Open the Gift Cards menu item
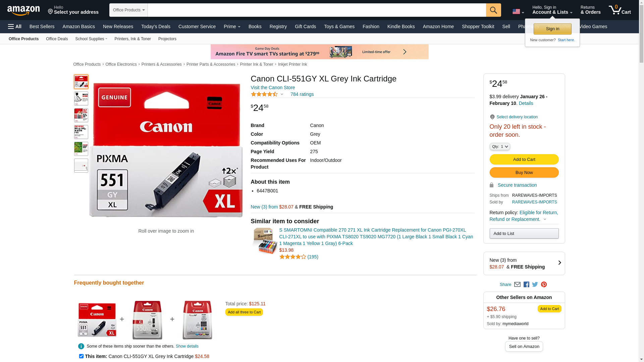Viewport: 644px width, 362px height. tap(305, 26)
